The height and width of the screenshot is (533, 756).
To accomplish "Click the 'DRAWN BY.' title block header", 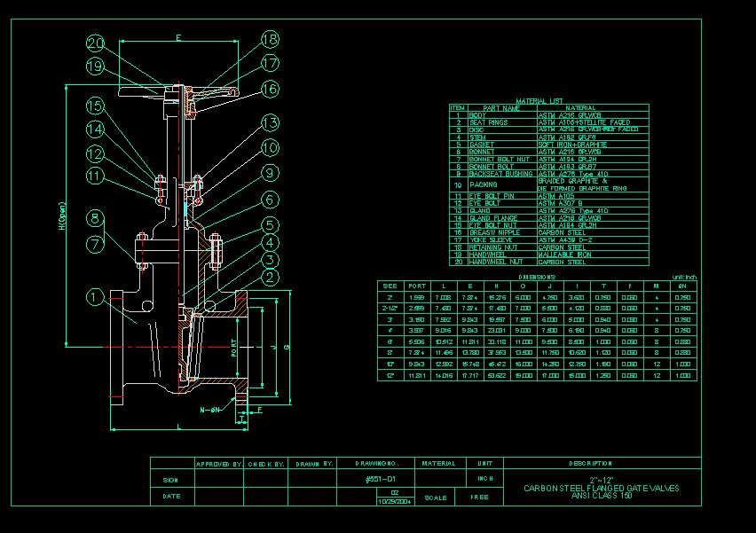I will [x=314, y=464].
